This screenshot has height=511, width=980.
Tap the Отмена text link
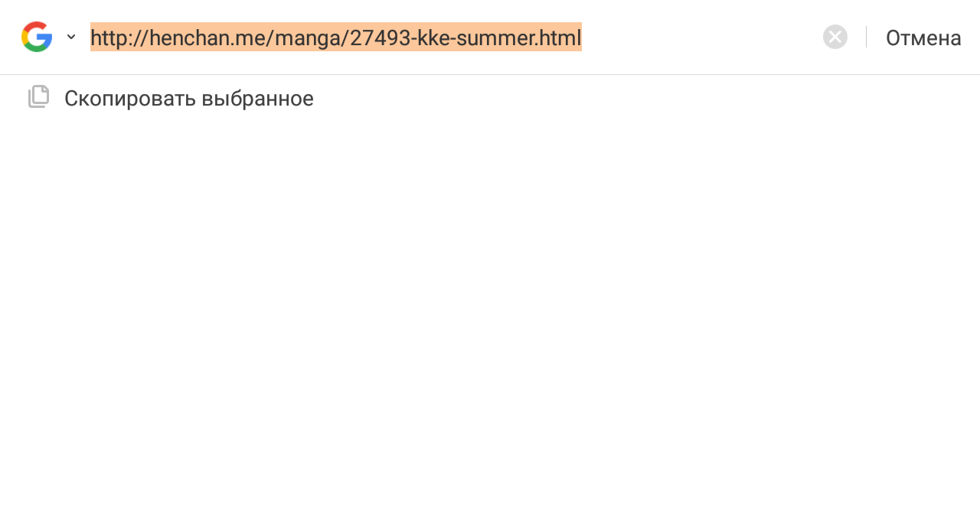[923, 37]
